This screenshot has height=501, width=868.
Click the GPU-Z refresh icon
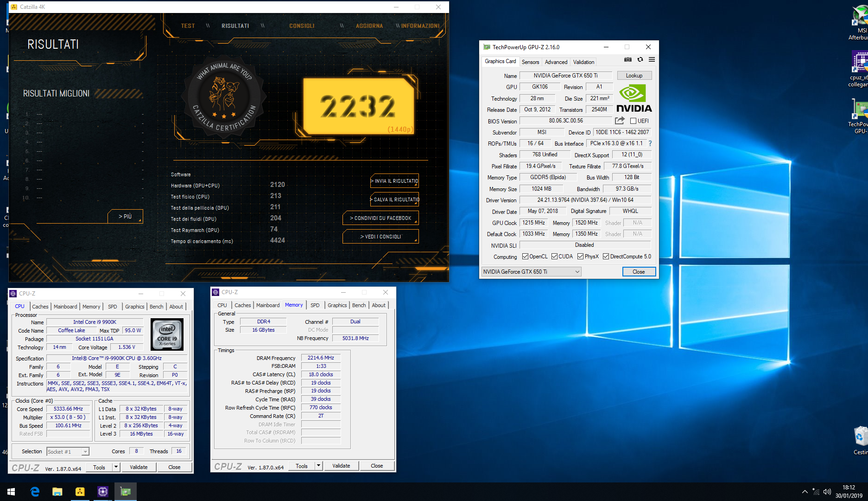(x=640, y=59)
